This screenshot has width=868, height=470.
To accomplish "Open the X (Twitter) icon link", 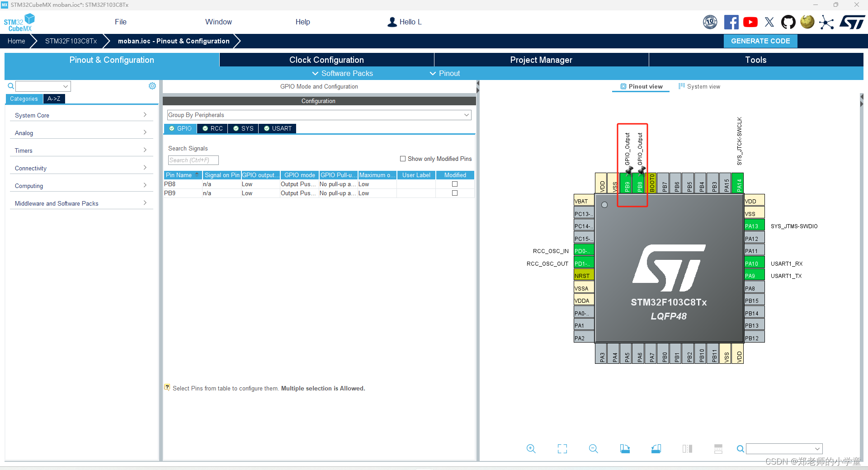I will [x=769, y=22].
